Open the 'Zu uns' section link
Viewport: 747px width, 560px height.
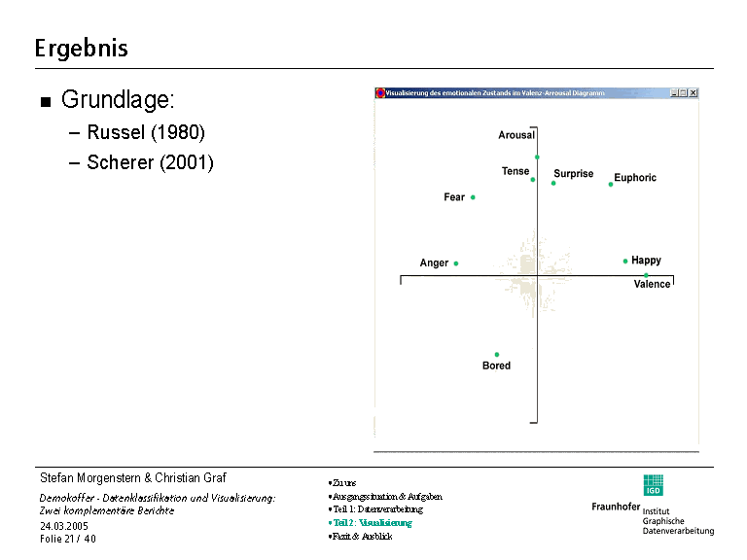pos(344,482)
